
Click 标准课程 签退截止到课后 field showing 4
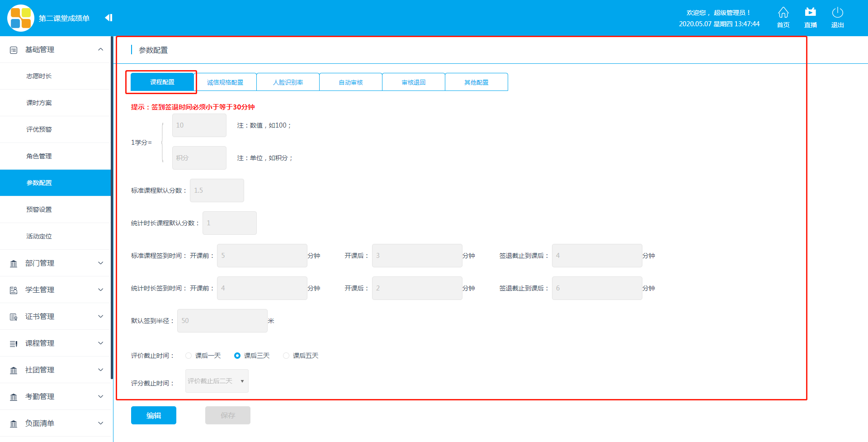click(x=597, y=256)
